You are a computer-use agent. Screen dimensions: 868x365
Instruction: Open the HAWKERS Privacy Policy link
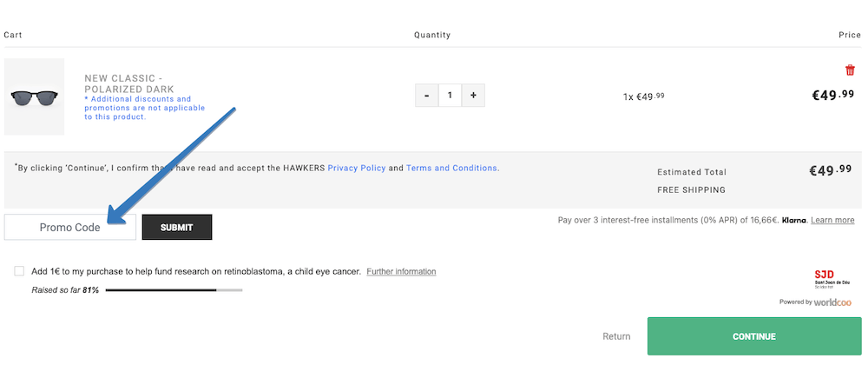(x=356, y=168)
